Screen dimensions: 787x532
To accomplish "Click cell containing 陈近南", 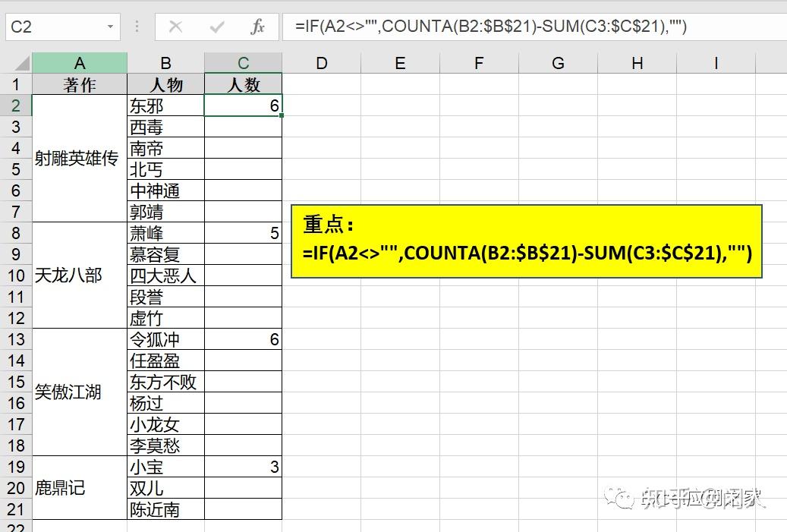I will [x=165, y=509].
